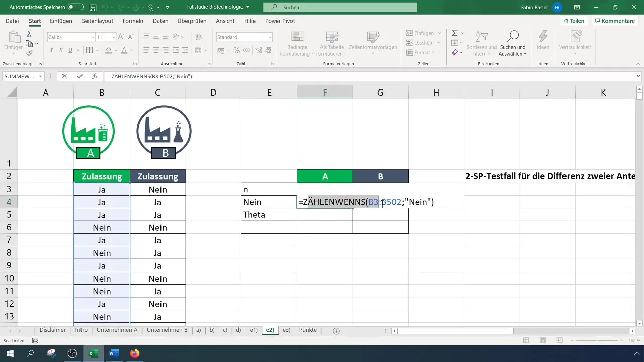Open the font color dropdown arrow

pos(131,50)
